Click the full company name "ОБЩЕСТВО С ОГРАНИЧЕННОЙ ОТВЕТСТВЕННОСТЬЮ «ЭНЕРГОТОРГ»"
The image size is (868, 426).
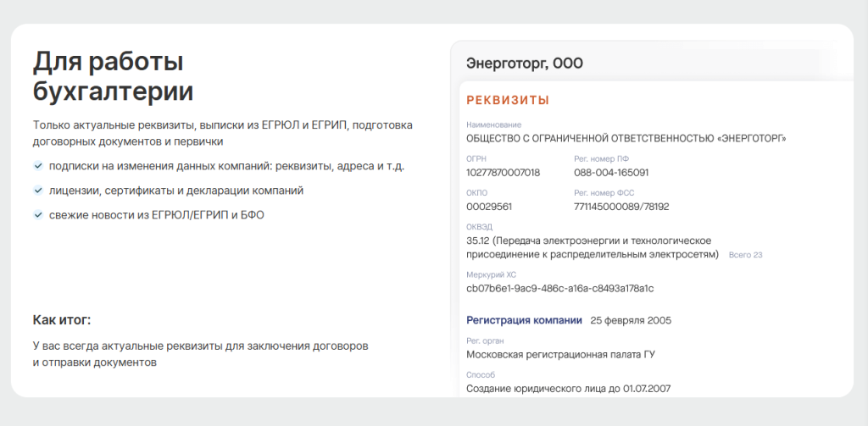pyautogui.click(x=626, y=138)
